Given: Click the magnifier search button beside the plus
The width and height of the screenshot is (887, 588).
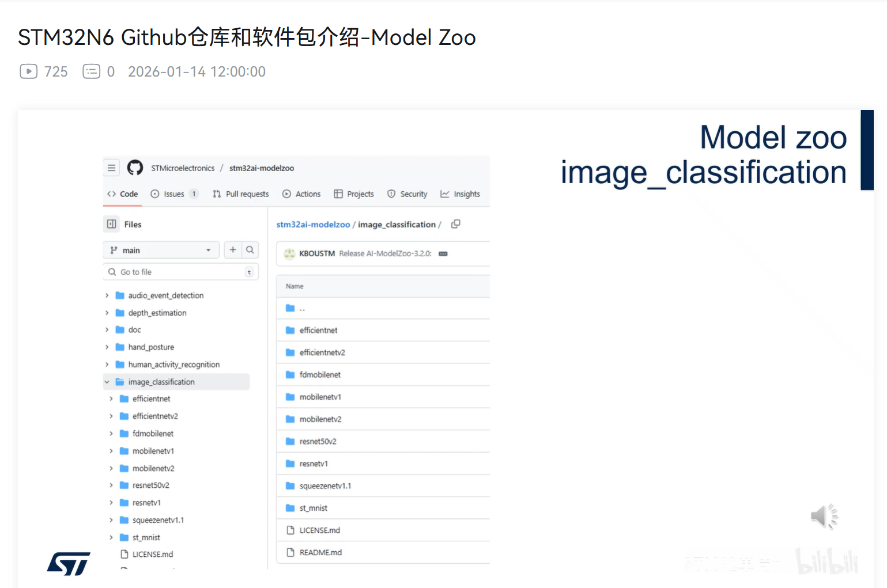Looking at the screenshot, I should point(250,250).
